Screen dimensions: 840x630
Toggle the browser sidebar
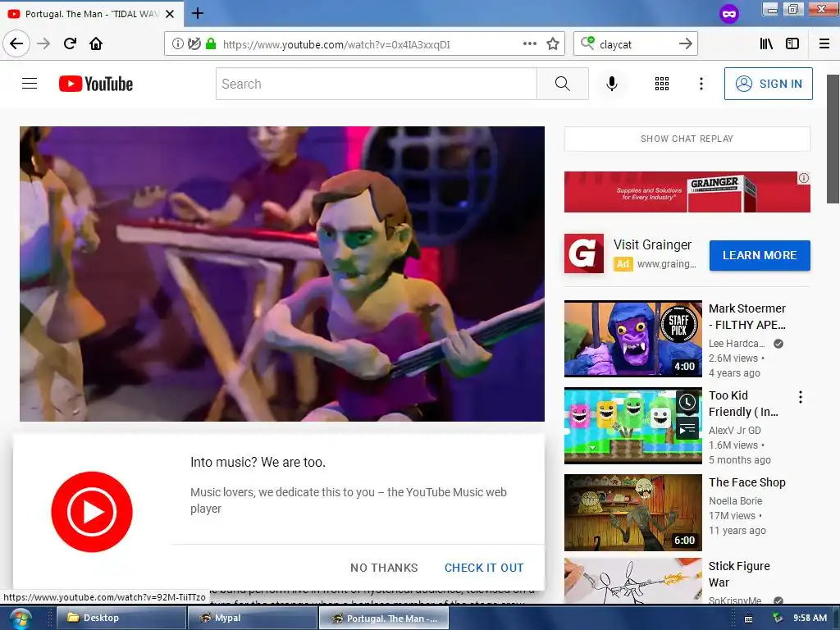pyautogui.click(x=792, y=44)
